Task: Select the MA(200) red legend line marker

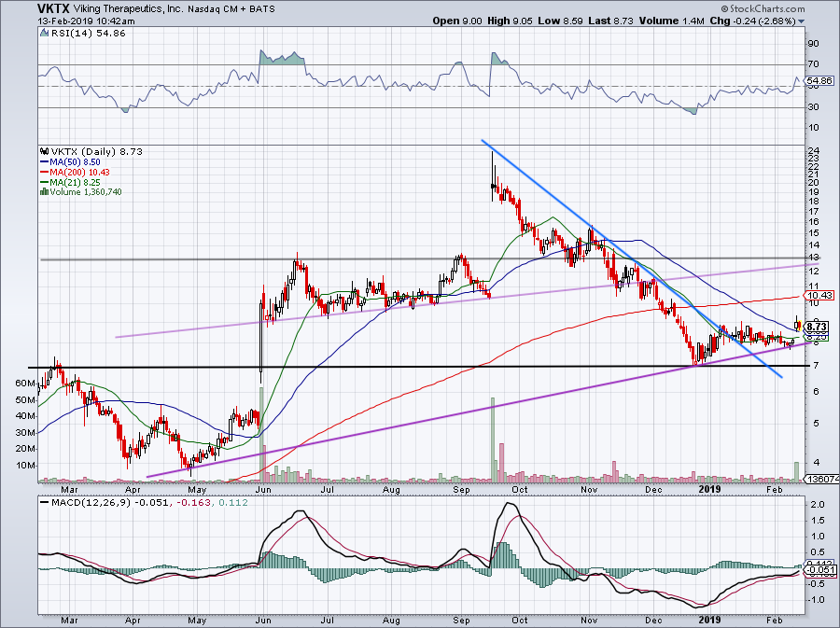Action: click(45, 172)
